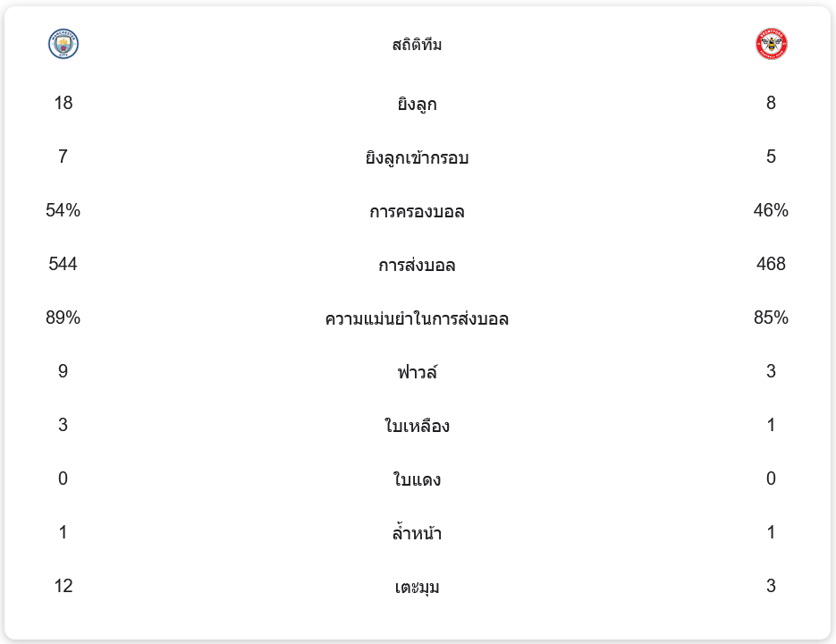836x644 pixels.
Task: Click the 85% pass accuracy value
Action: pos(771,318)
